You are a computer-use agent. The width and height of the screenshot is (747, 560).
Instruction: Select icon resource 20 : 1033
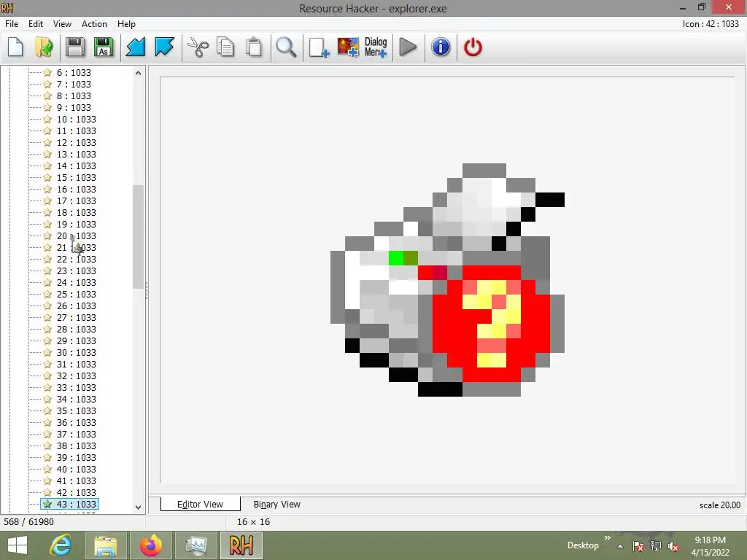pos(76,236)
